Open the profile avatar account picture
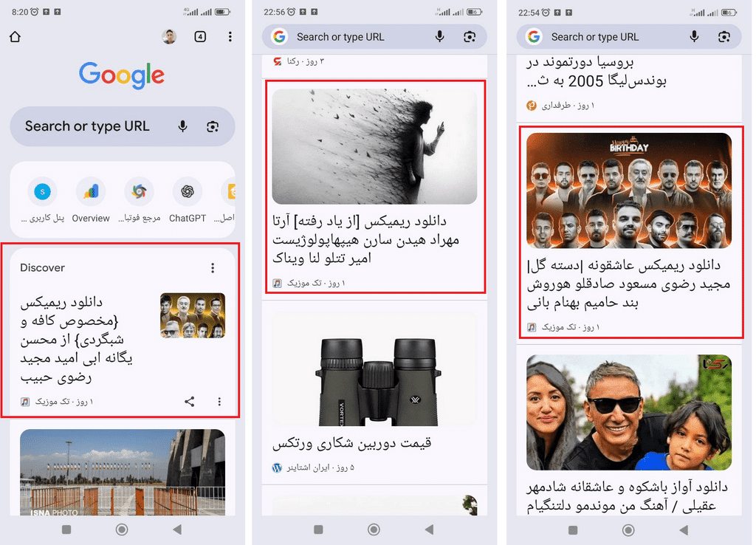Image resolution: width=756 pixels, height=545 pixels. [x=170, y=37]
